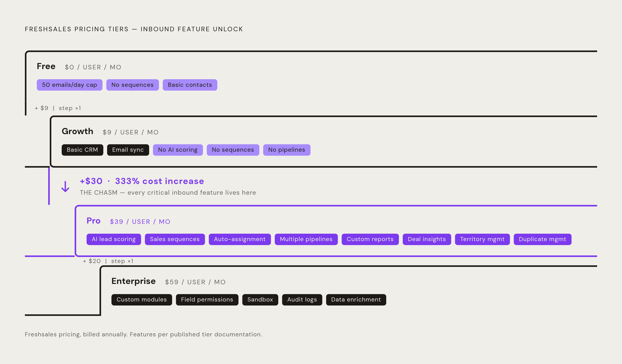Click the 'Data enrichment' tag
Viewport: 622px width, 364px height.
[x=356, y=300]
